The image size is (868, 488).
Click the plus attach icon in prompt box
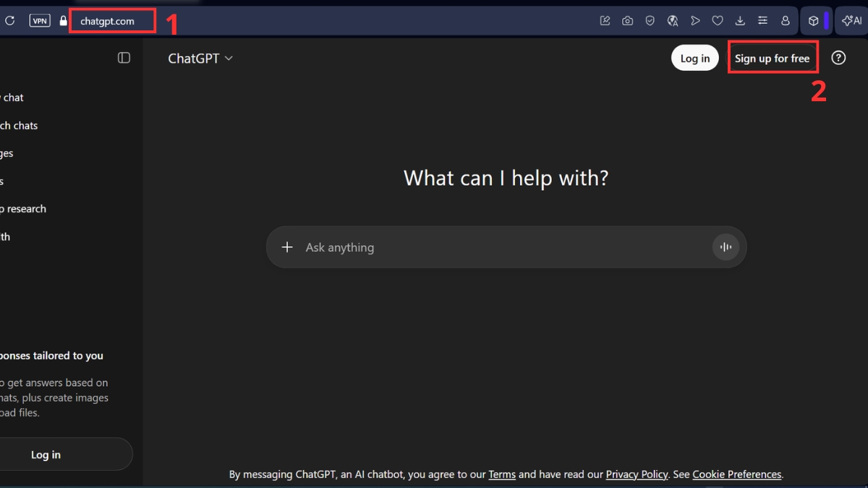(x=287, y=247)
